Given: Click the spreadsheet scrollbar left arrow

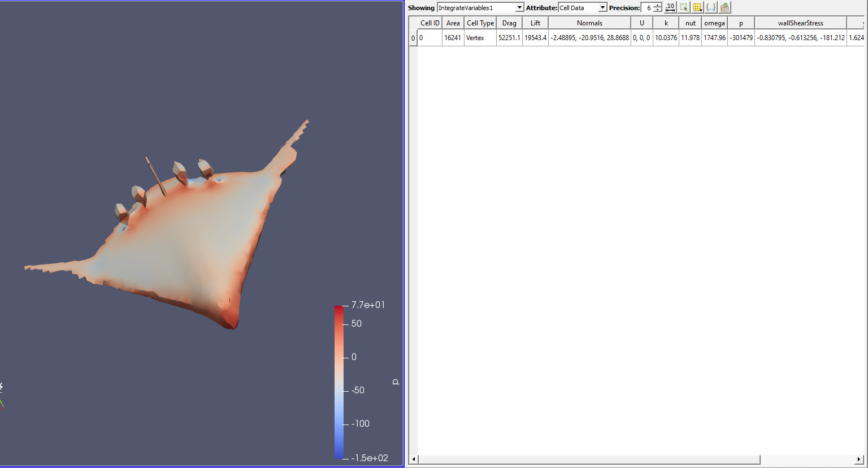Looking at the screenshot, I should pos(414,460).
